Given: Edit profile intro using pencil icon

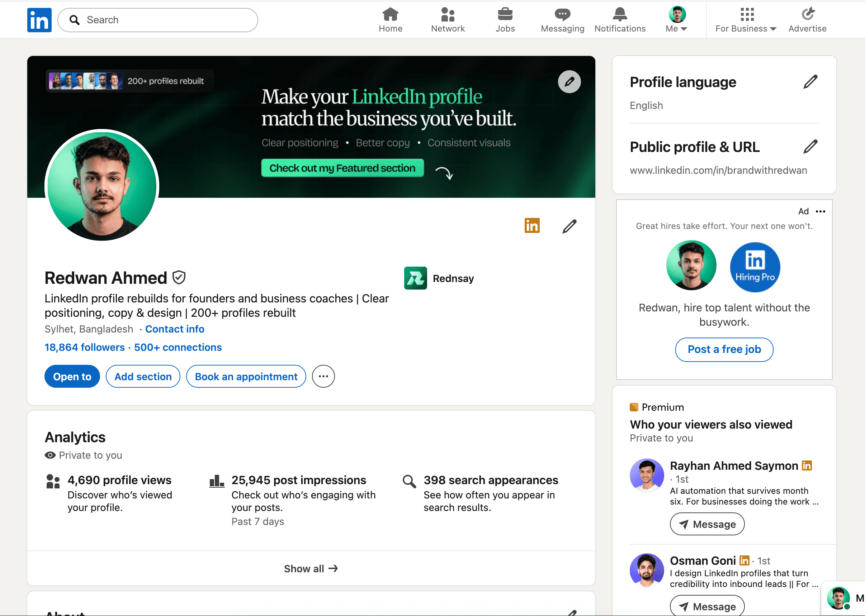Looking at the screenshot, I should tap(569, 226).
